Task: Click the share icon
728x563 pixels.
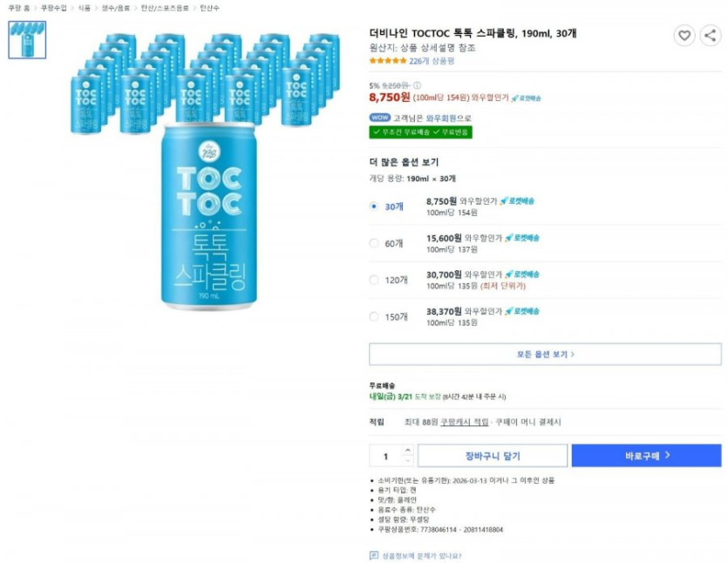Action: pyautogui.click(x=711, y=36)
